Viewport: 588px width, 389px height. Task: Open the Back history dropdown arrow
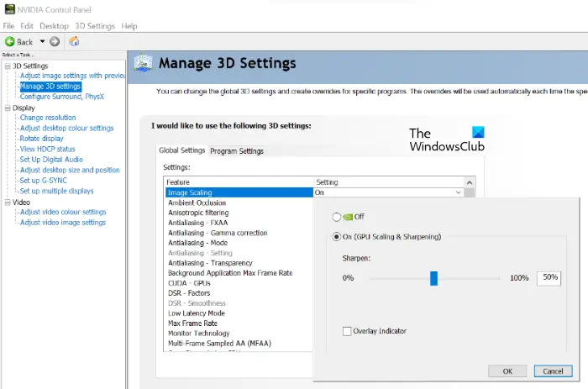coord(42,41)
